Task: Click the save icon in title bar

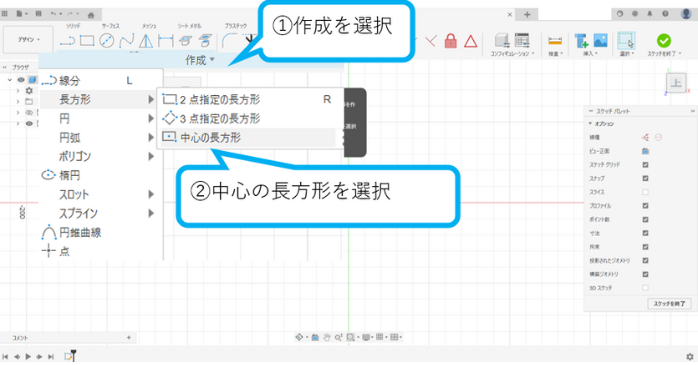Action: [x=38, y=14]
